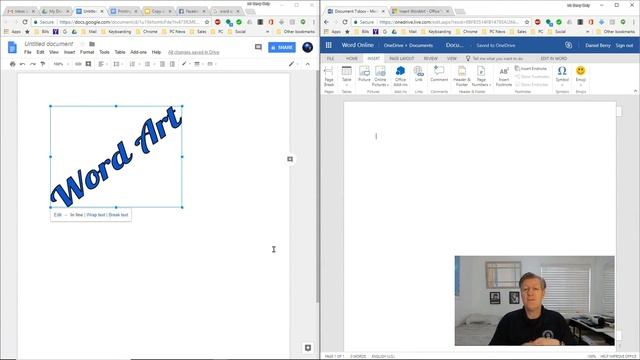Open the File menu in Google Docs
This screenshot has width=640, height=360.
(28, 52)
